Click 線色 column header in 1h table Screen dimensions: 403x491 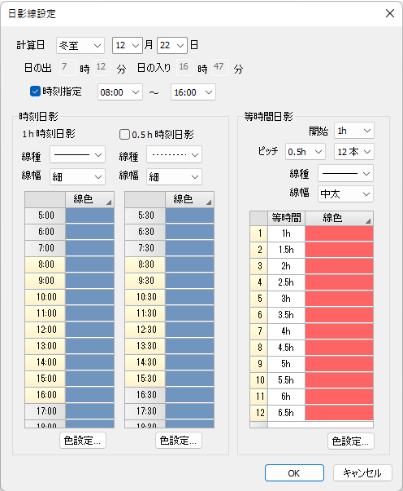coord(90,199)
